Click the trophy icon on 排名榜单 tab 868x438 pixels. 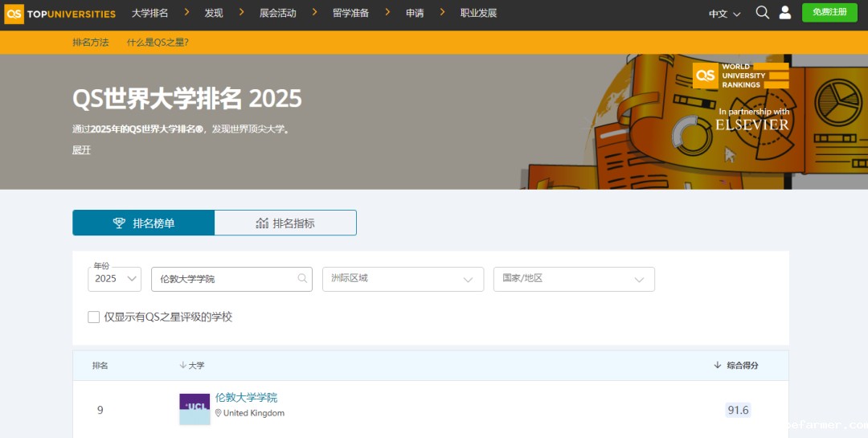[x=119, y=223]
